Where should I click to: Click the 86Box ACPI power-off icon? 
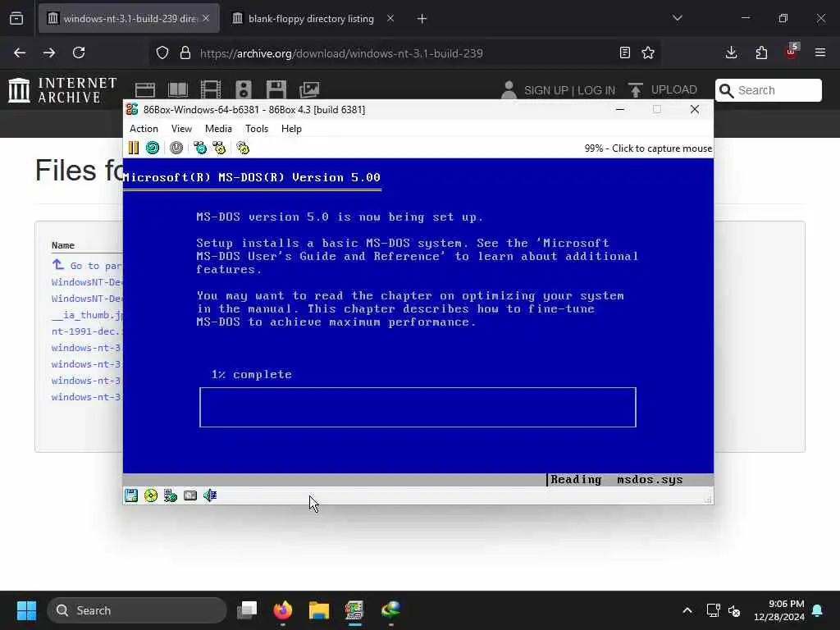(176, 148)
